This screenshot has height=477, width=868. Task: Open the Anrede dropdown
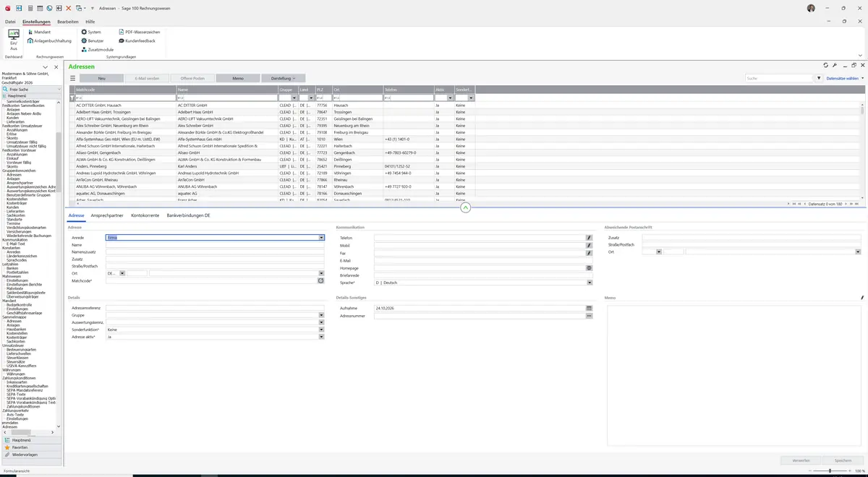click(x=321, y=238)
